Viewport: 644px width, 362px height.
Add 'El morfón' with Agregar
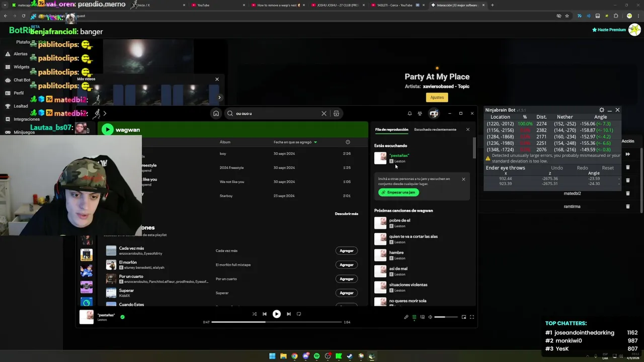(347, 265)
